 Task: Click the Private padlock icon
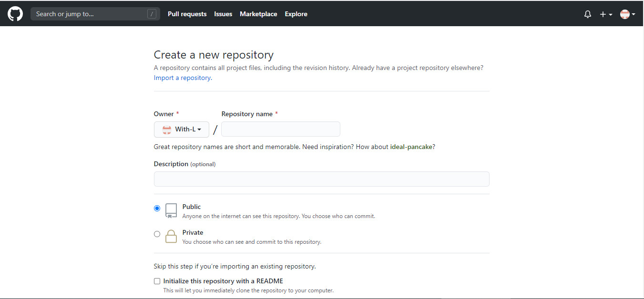point(171,236)
